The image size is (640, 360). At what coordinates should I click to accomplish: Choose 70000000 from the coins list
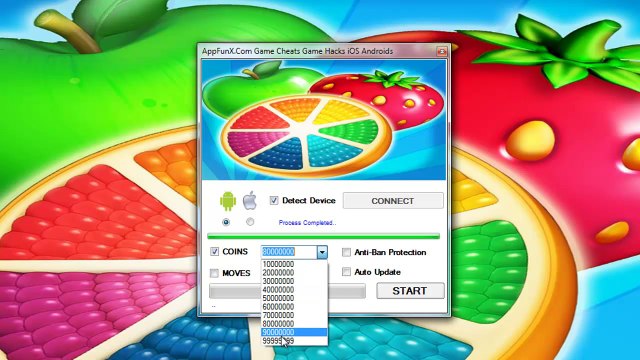point(294,315)
